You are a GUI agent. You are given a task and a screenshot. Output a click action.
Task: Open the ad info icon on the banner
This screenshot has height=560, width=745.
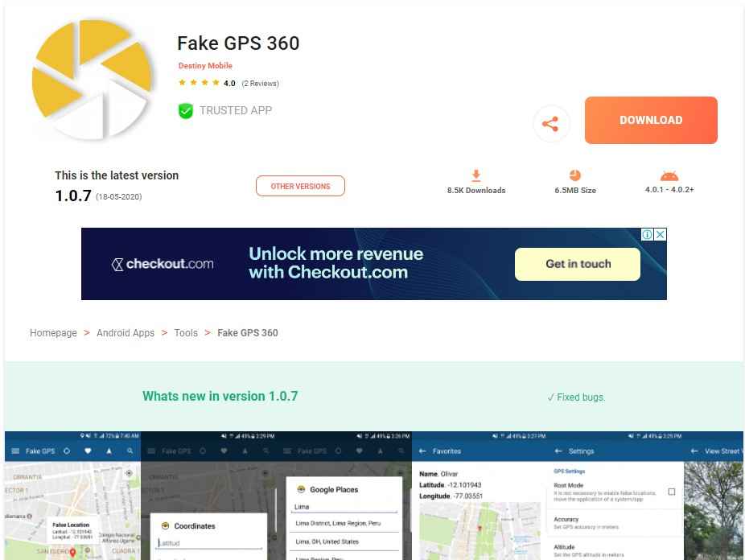tap(647, 234)
